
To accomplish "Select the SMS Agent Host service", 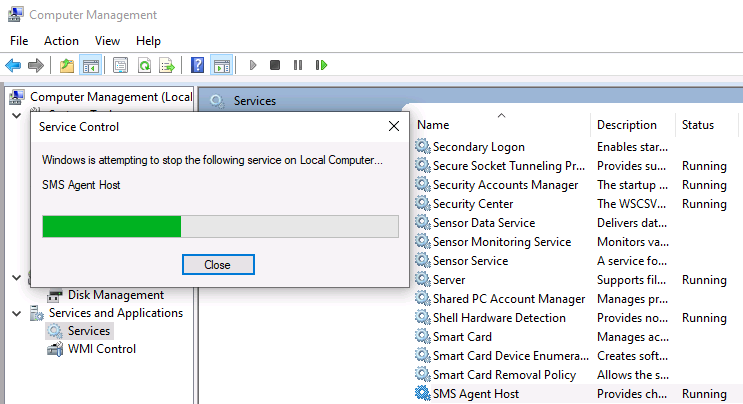I will point(476,394).
